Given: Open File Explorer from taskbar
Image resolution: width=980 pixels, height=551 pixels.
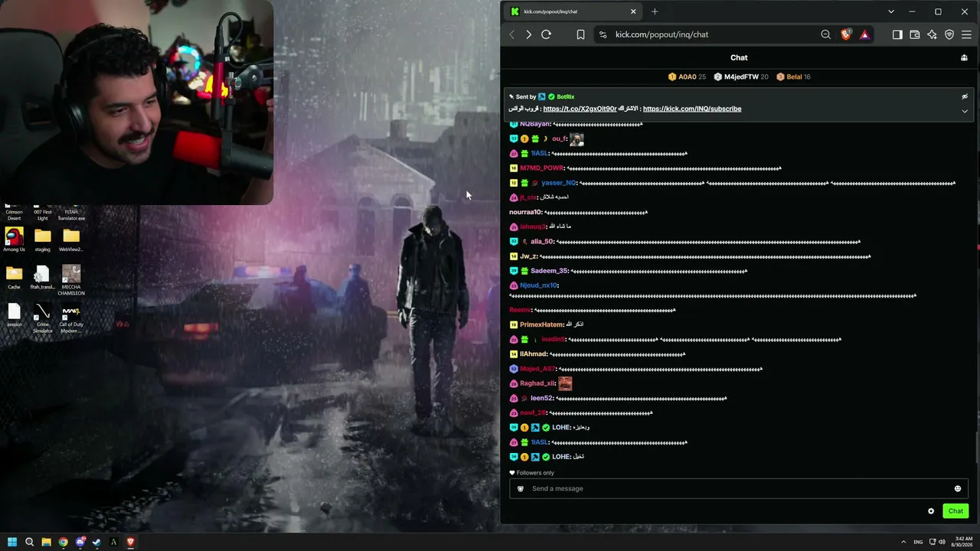Looking at the screenshot, I should 46,542.
